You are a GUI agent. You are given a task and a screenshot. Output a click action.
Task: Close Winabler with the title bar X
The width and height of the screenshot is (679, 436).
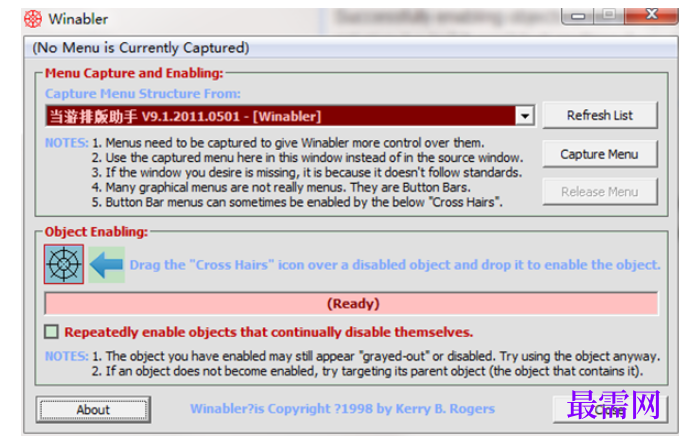pos(651,16)
